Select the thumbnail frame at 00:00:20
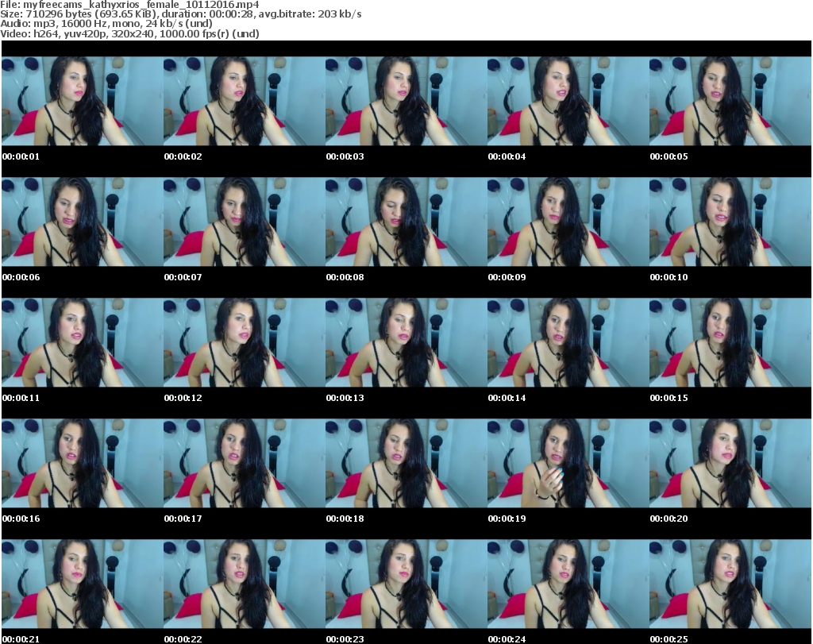This screenshot has height=644, width=813. [x=730, y=463]
